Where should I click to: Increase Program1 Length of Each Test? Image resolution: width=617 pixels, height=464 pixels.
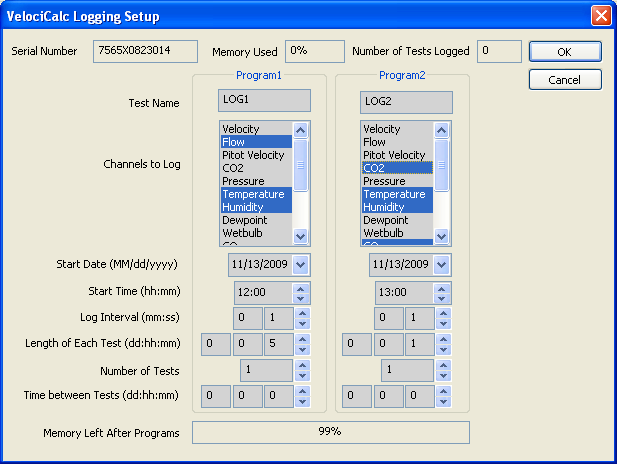pos(302,340)
